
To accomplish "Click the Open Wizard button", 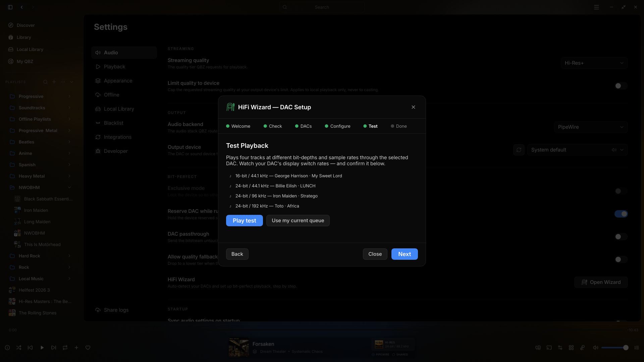I will 601,282.
